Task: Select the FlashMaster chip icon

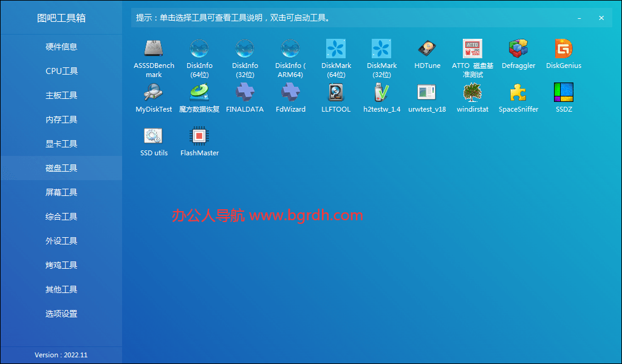Action: pos(199,135)
